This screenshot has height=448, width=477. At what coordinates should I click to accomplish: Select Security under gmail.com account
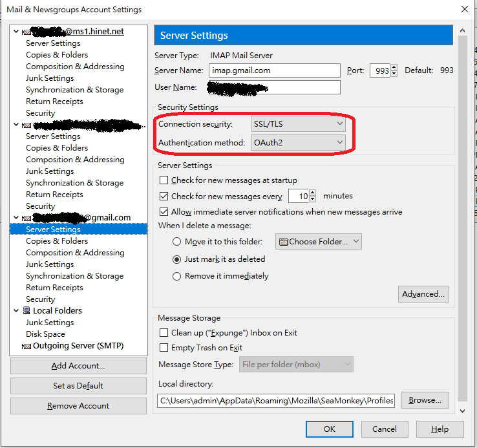[x=41, y=299]
